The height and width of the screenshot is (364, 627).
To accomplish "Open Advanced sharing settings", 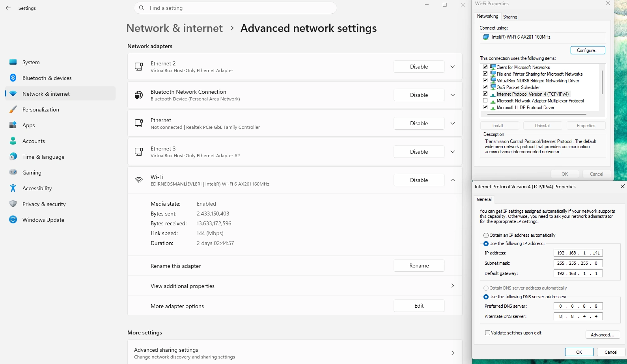I will pyautogui.click(x=295, y=353).
